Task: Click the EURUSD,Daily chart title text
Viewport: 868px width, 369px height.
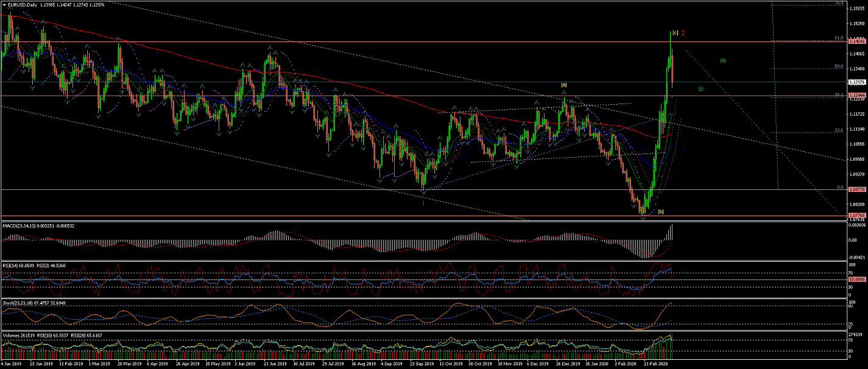Action: click(x=22, y=4)
